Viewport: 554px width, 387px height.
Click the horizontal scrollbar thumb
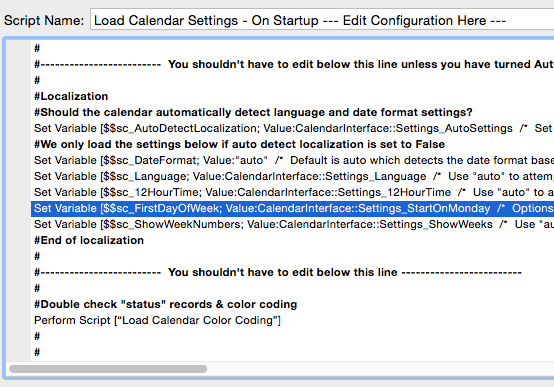pos(108,369)
